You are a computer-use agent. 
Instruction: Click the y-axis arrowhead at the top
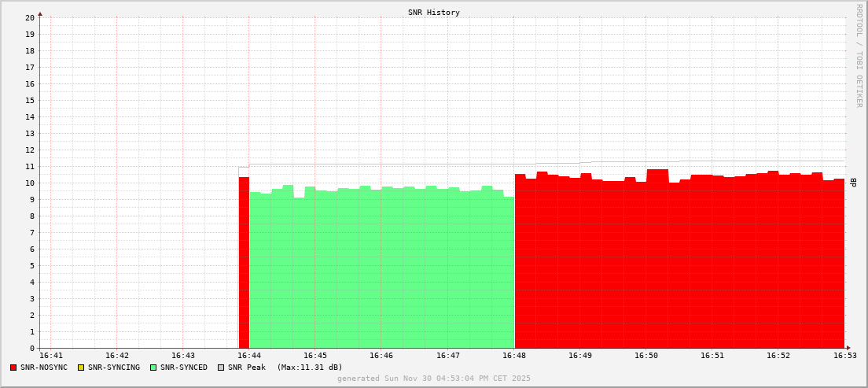coord(40,13)
